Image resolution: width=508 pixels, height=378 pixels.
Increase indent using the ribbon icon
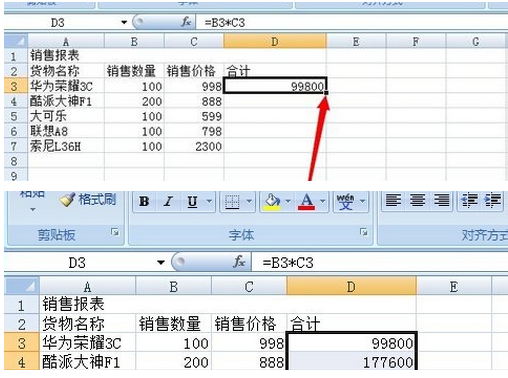click(x=493, y=201)
